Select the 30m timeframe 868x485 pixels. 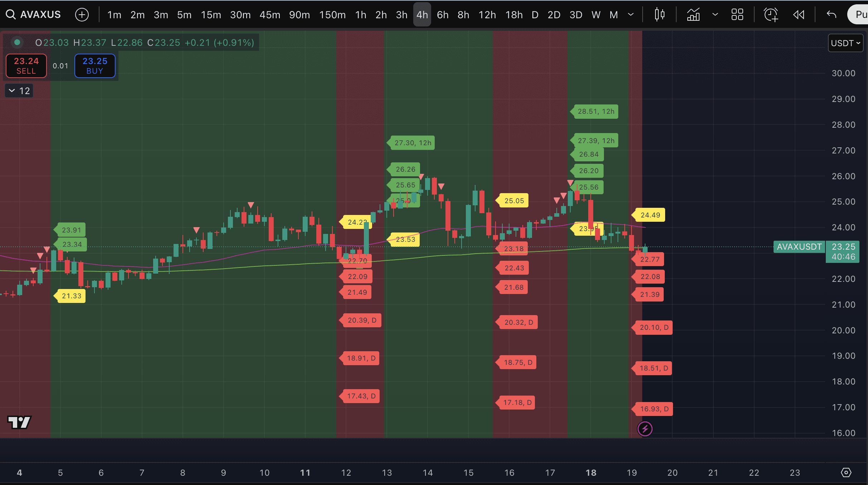click(240, 15)
